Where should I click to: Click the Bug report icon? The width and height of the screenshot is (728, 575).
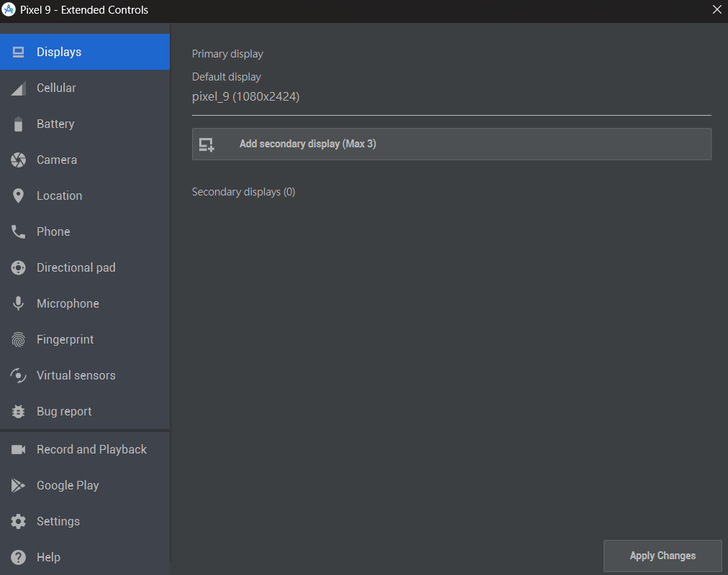coord(18,411)
